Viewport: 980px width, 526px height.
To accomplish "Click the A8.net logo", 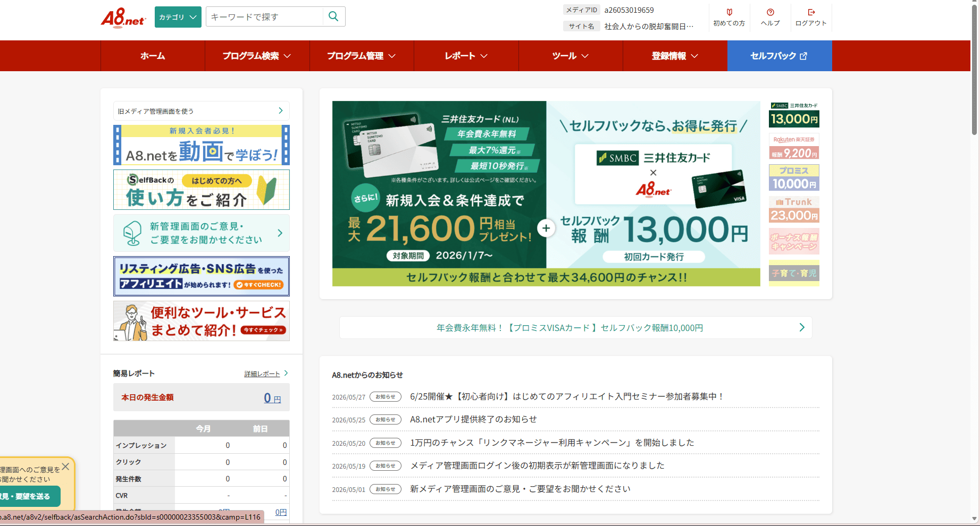I will pyautogui.click(x=123, y=18).
